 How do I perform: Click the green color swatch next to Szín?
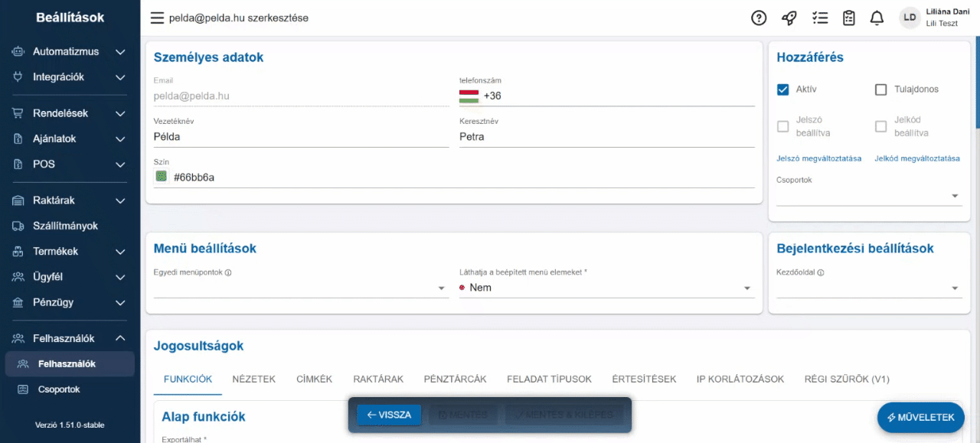point(161,176)
